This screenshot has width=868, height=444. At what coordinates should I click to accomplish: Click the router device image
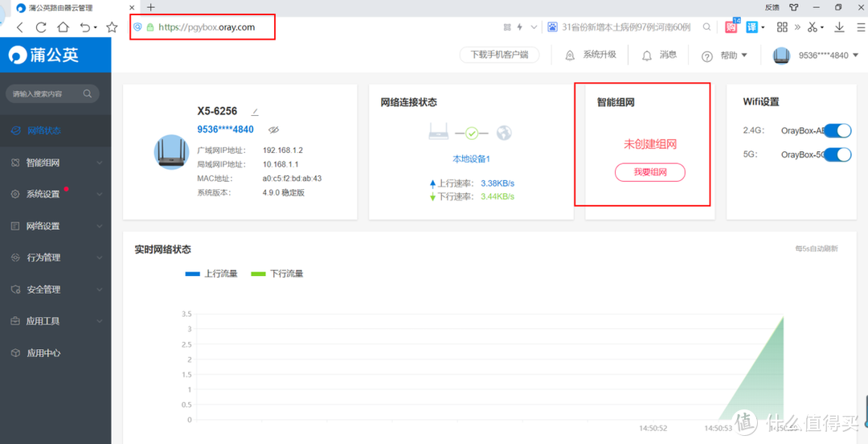click(x=172, y=152)
